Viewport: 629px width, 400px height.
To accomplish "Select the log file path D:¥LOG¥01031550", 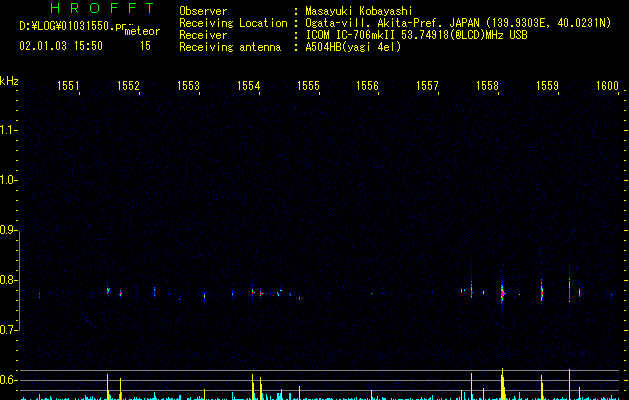I will coord(73,26).
